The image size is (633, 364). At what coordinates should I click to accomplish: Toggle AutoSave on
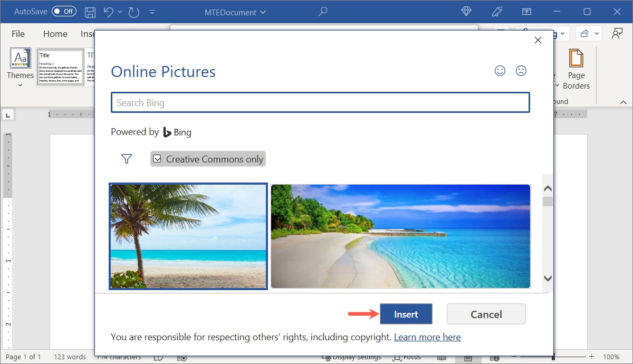click(63, 11)
